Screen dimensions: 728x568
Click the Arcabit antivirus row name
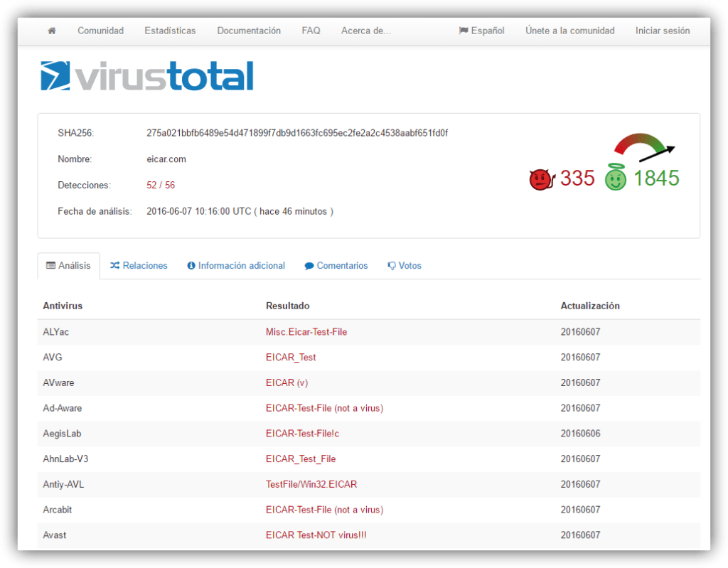[x=57, y=510]
